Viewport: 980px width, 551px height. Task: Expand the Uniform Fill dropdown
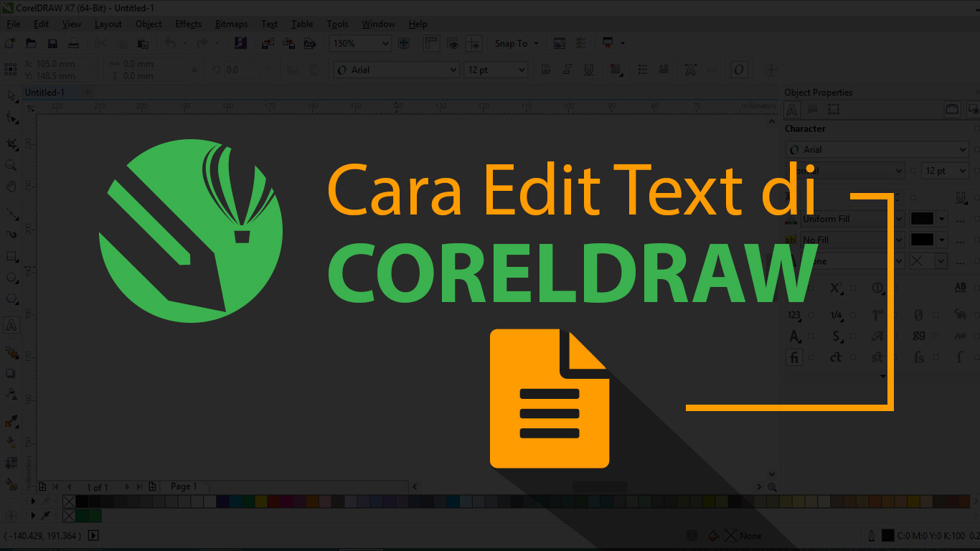pyautogui.click(x=900, y=219)
